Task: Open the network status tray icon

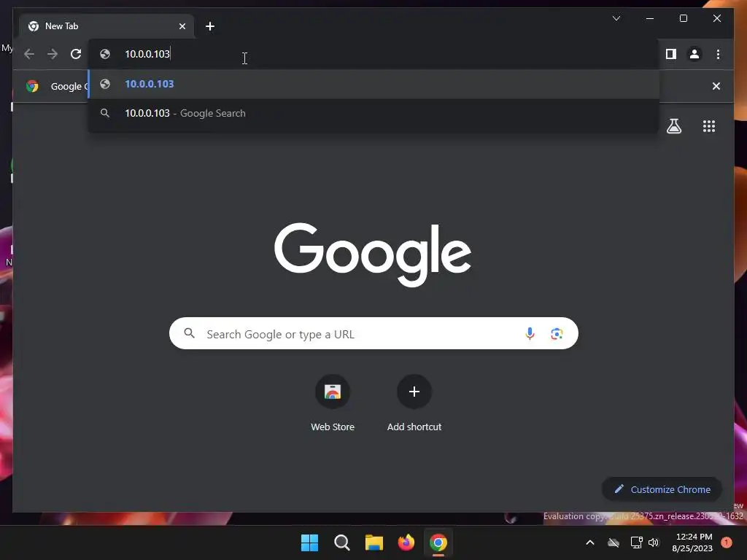Action: [636, 542]
